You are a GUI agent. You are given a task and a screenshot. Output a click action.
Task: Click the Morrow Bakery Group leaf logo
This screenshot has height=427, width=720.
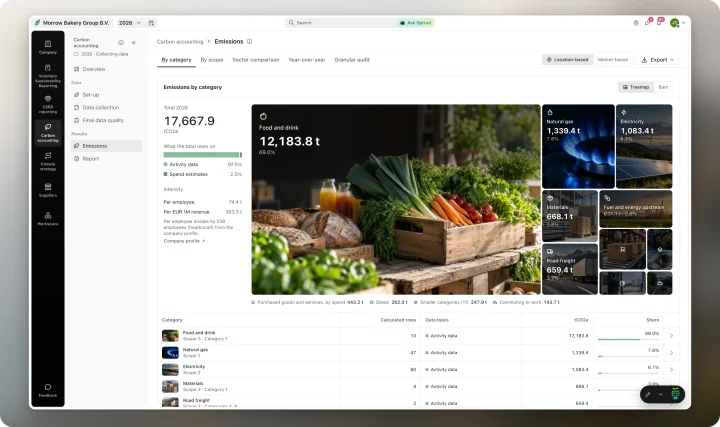pos(37,22)
